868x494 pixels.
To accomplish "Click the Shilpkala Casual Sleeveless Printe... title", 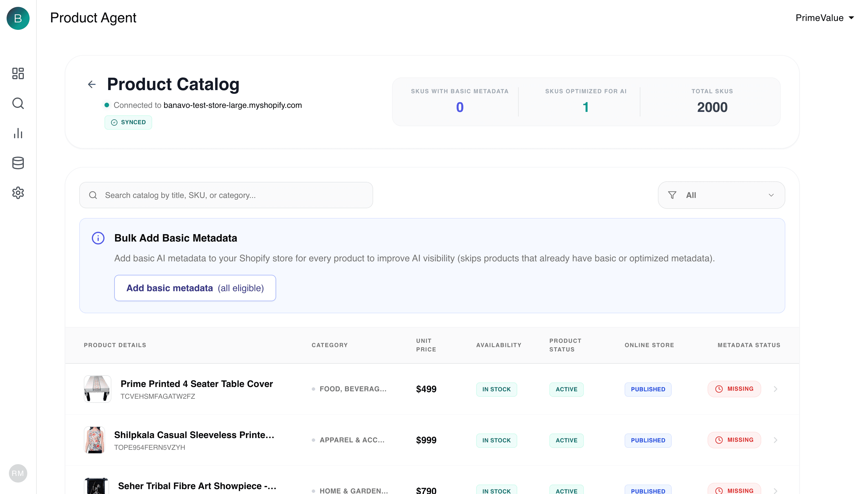I will [194, 435].
